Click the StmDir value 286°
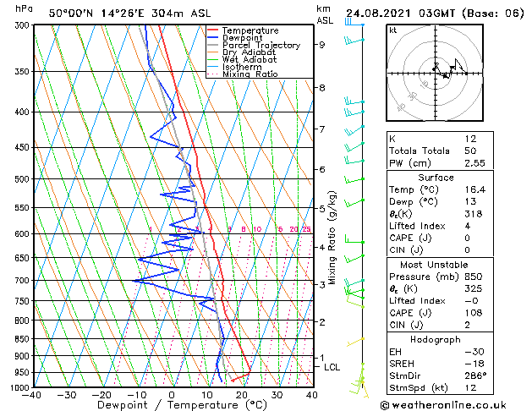Screen dimensions: 532x411 click(x=475, y=375)
